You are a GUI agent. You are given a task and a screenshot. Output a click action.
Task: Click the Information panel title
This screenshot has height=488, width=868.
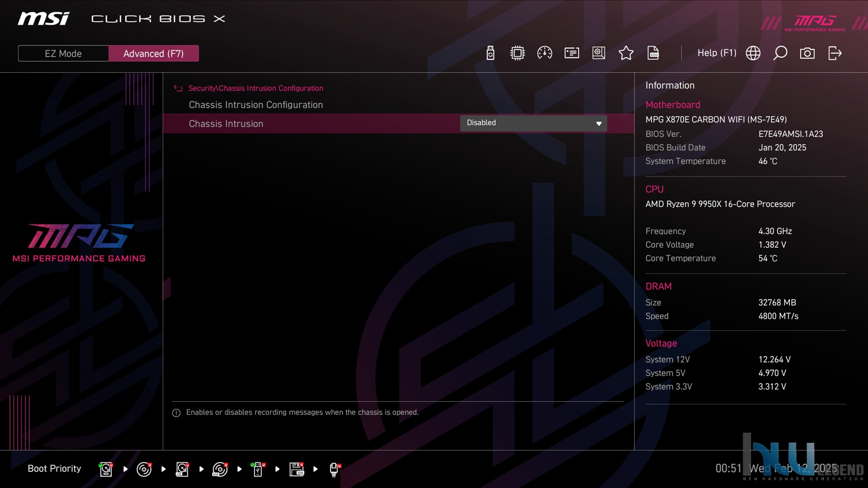[670, 85]
